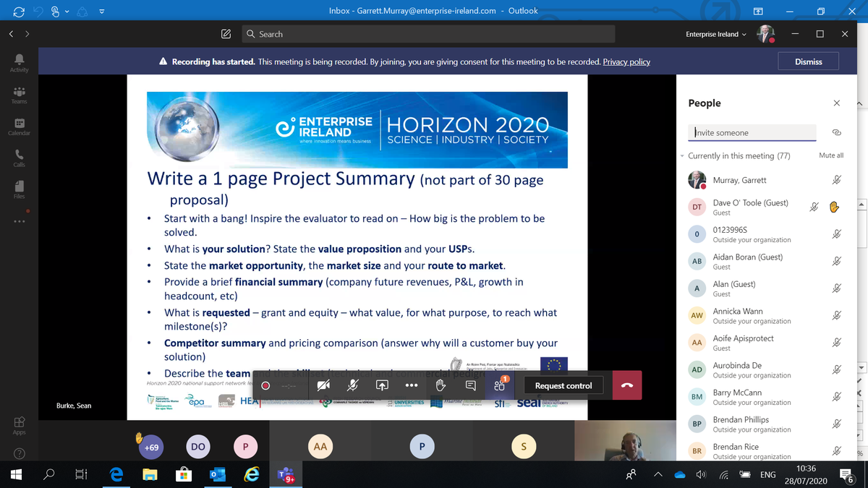Screen dimensions: 868x488
Task: Select the DO participant avatar tile
Action: pos(198,448)
